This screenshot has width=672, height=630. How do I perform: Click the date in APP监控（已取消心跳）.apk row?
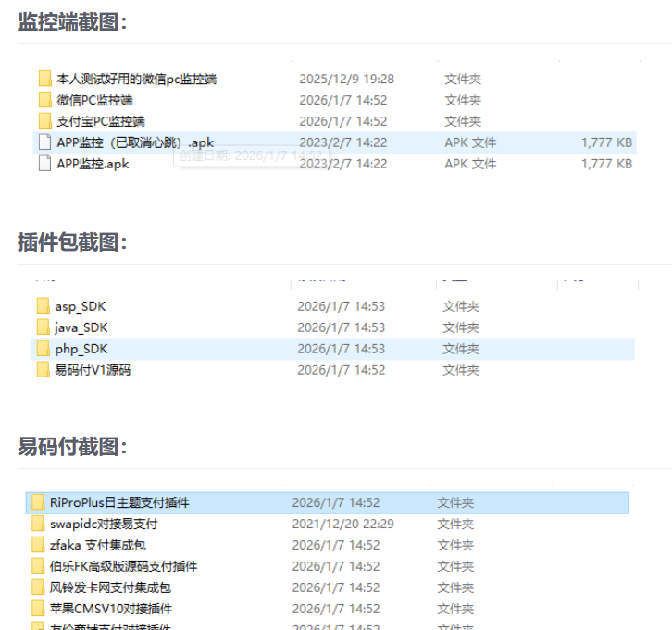tap(342, 142)
